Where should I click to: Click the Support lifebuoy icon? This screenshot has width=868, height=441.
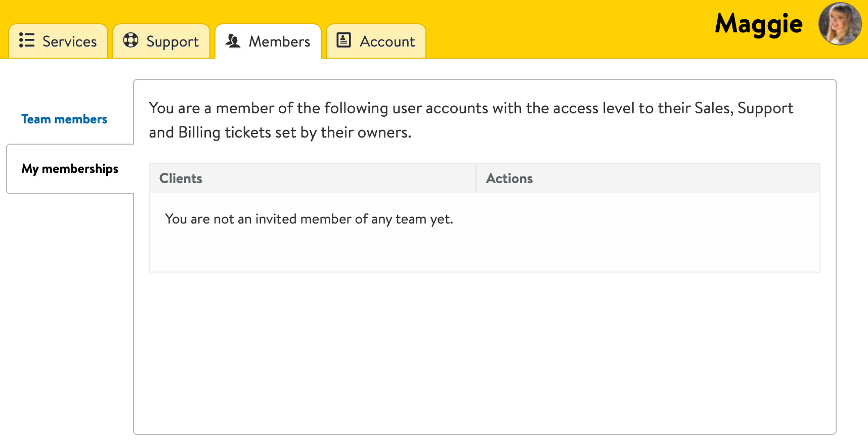(x=131, y=40)
